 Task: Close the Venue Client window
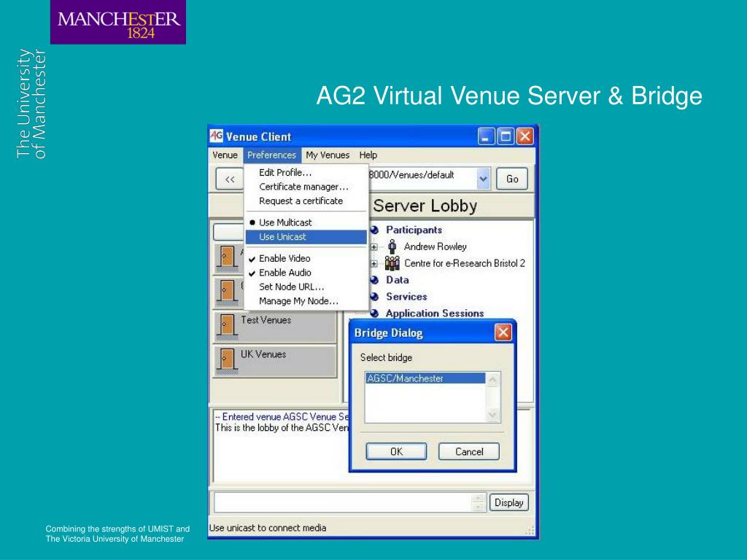[x=525, y=136]
